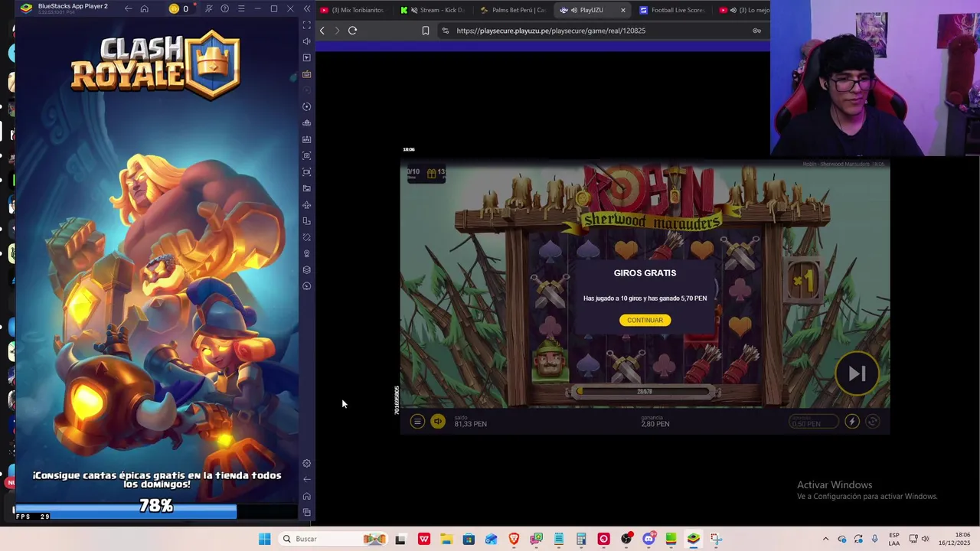
Task: Reload the PlayUZU page
Action: point(352,31)
